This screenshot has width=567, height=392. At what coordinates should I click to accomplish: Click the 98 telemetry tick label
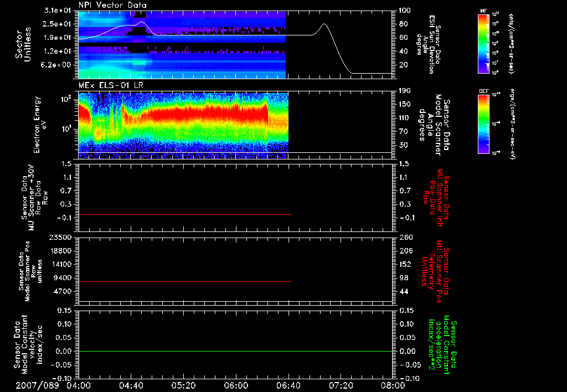pos(404,278)
